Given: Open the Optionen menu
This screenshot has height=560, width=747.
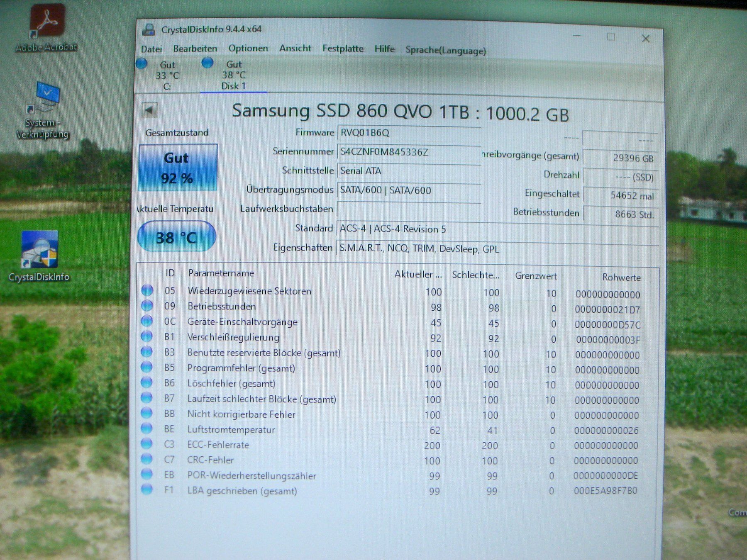Looking at the screenshot, I should click(x=248, y=48).
